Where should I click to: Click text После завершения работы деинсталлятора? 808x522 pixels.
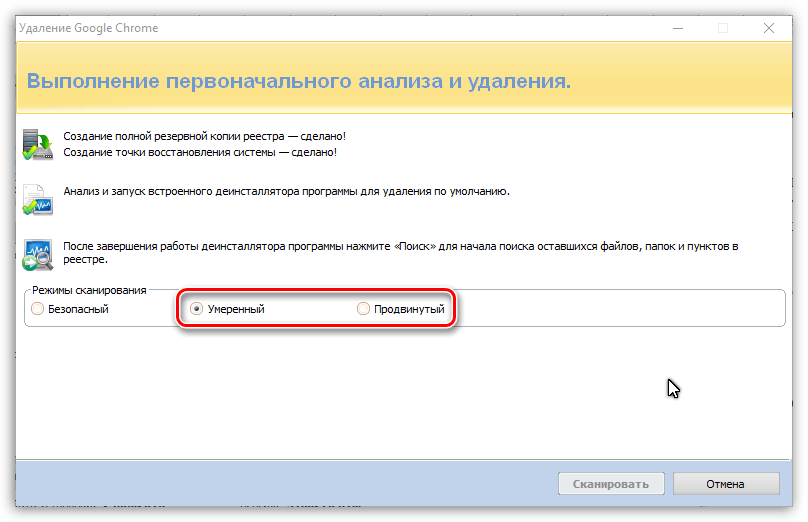[x=174, y=246]
